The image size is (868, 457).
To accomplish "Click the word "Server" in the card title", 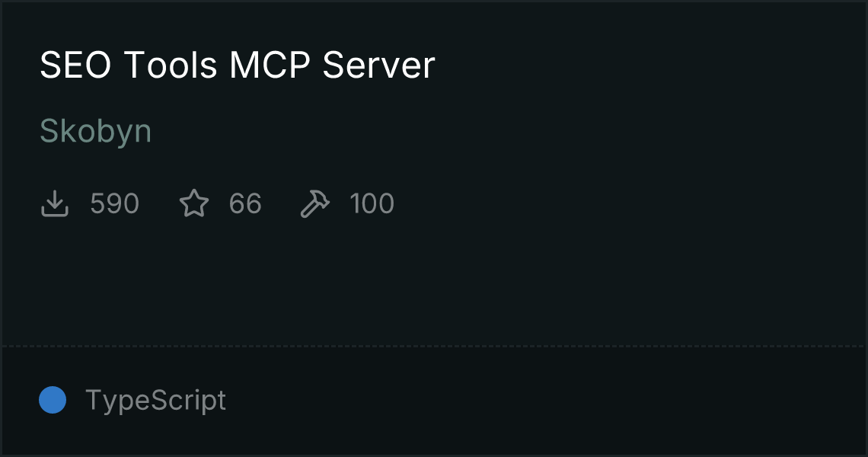I will pos(378,65).
